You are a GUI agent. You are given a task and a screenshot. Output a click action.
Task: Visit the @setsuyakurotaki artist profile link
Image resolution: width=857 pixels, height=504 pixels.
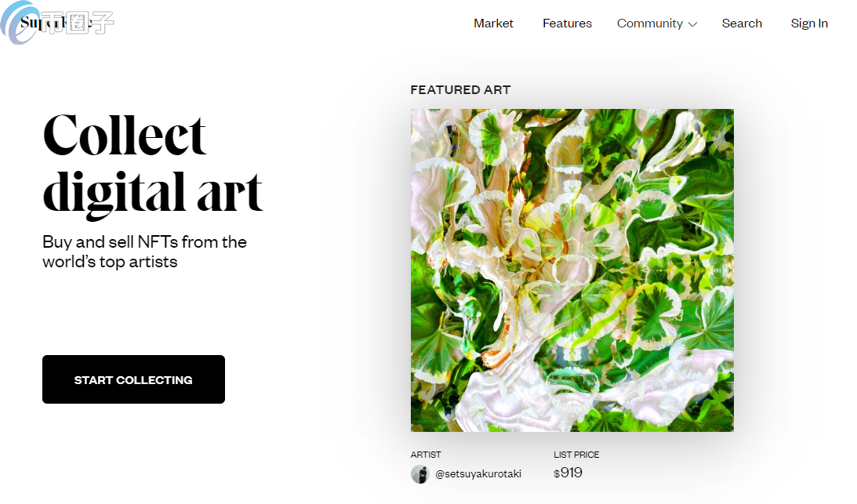point(478,474)
